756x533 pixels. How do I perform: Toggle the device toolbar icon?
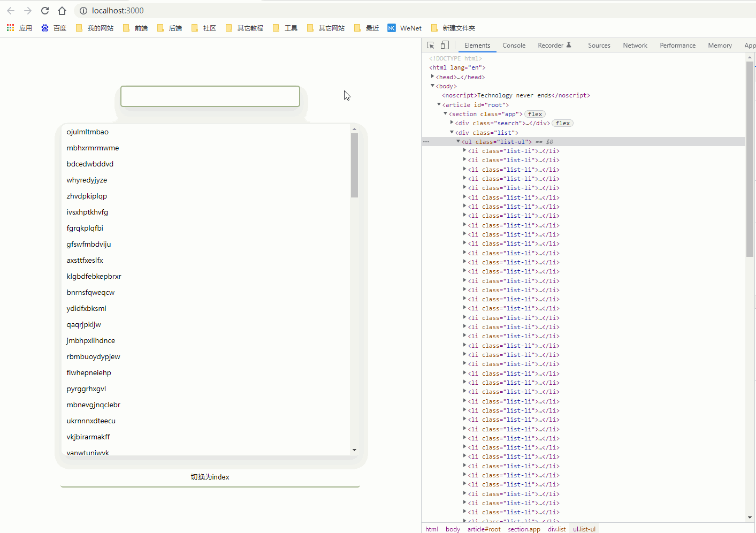pos(445,45)
